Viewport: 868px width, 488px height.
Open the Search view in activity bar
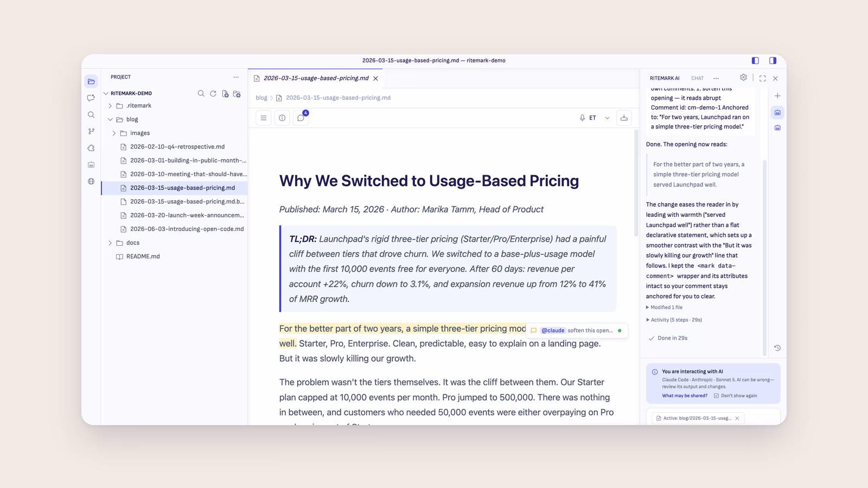coord(91,115)
